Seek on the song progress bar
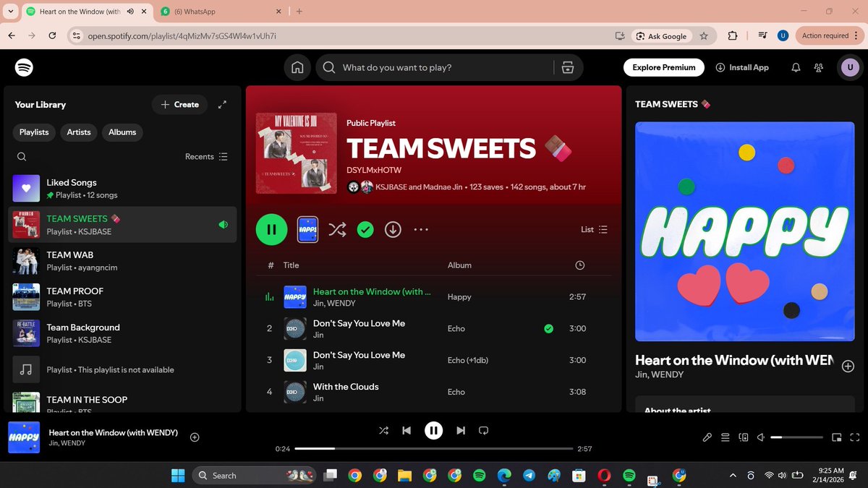This screenshot has width=868, height=488. pyautogui.click(x=433, y=449)
